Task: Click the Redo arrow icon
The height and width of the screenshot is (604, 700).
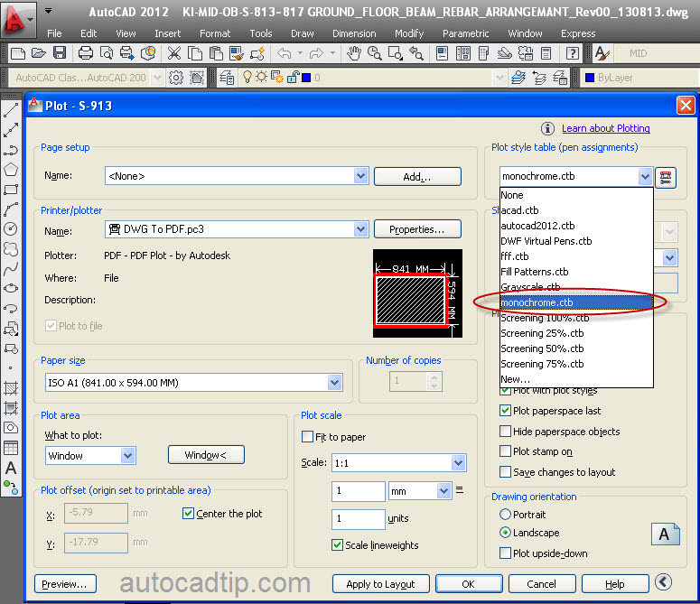Action: coord(316,53)
